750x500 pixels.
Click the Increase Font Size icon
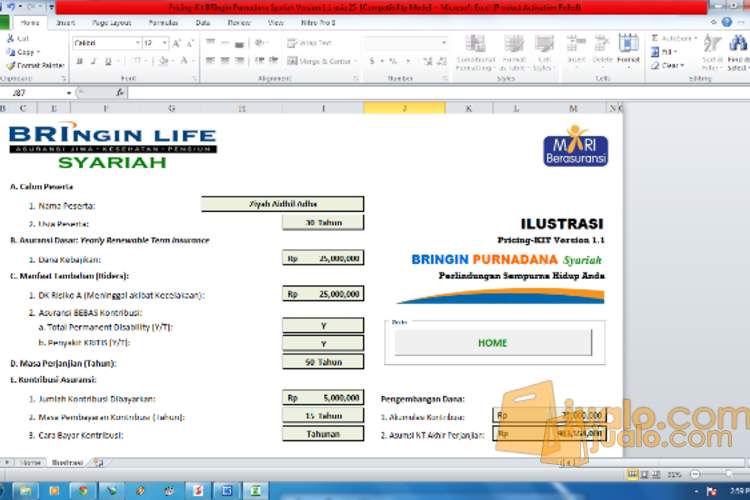pos(176,43)
